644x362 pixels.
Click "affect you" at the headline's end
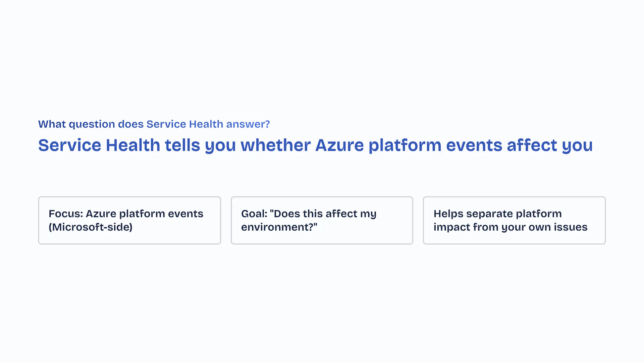(x=549, y=145)
